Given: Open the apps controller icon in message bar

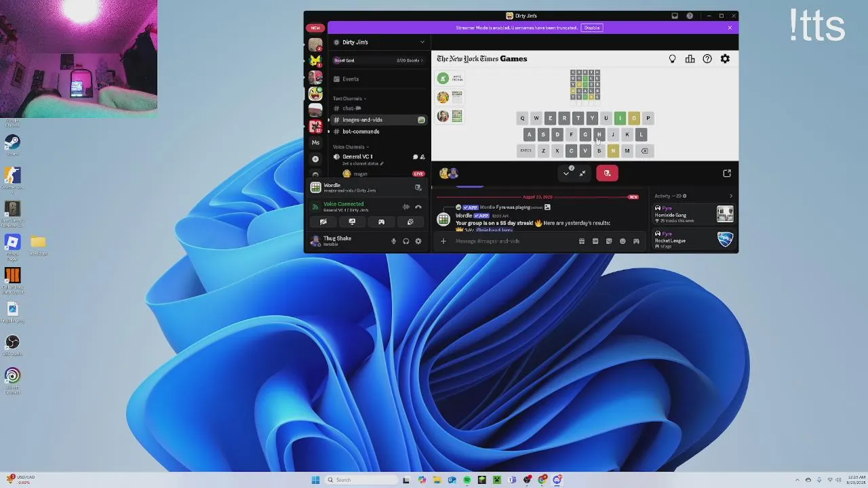Looking at the screenshot, I should pos(636,241).
